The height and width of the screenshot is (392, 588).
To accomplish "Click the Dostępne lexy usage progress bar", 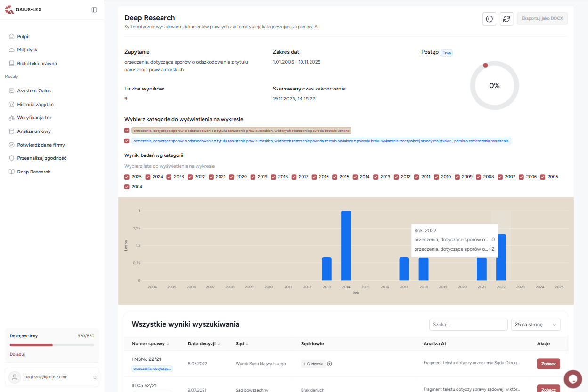I will [52, 345].
